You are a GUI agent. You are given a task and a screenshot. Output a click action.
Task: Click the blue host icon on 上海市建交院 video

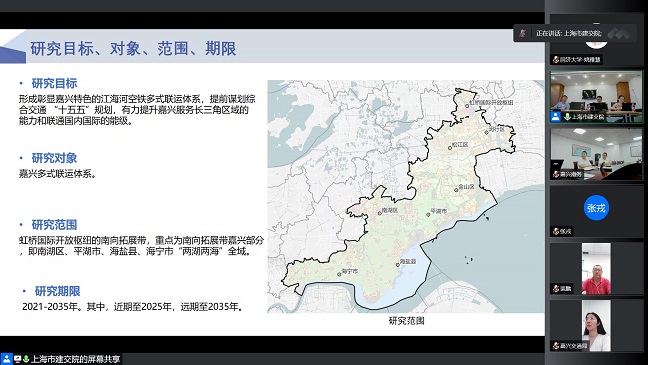point(555,117)
